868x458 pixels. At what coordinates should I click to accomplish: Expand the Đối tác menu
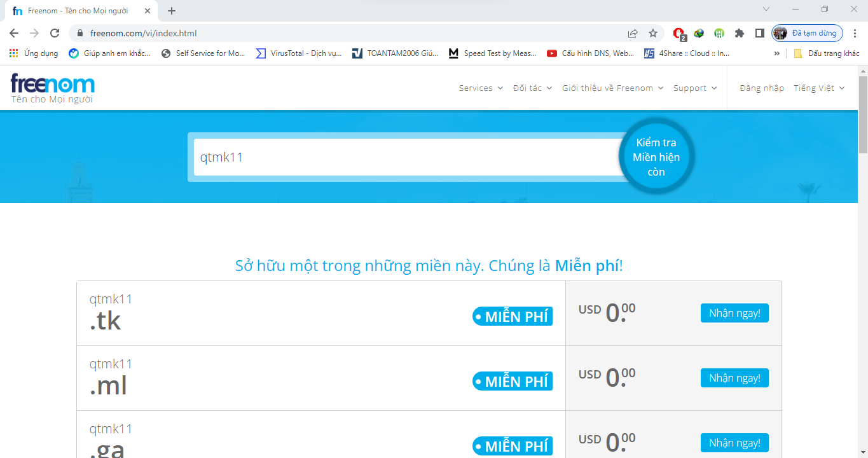[x=532, y=88]
